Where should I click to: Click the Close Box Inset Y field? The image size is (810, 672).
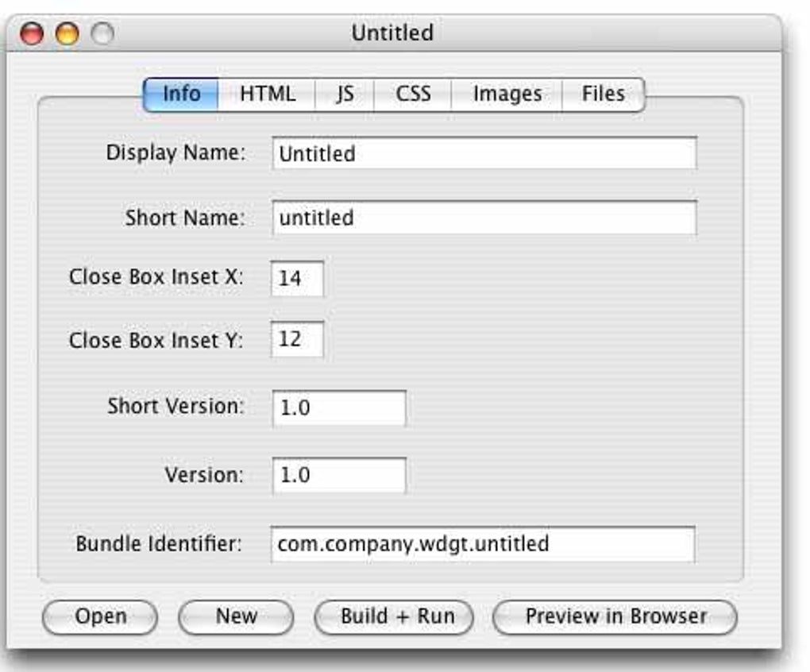(x=297, y=340)
